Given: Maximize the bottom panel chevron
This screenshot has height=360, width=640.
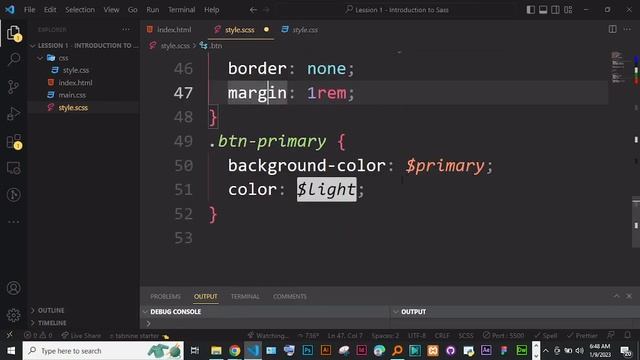Looking at the screenshot, I should pyautogui.click(x=616, y=296).
